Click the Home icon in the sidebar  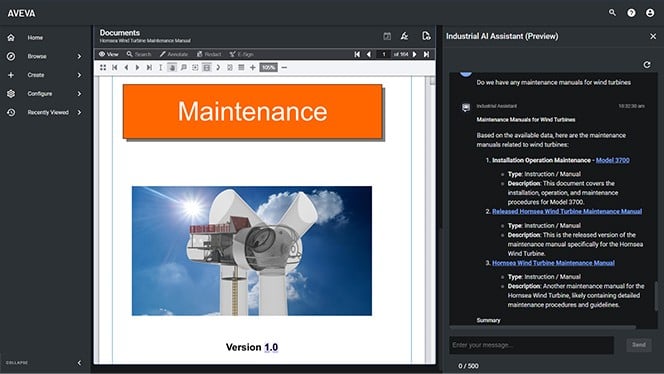[x=11, y=38]
